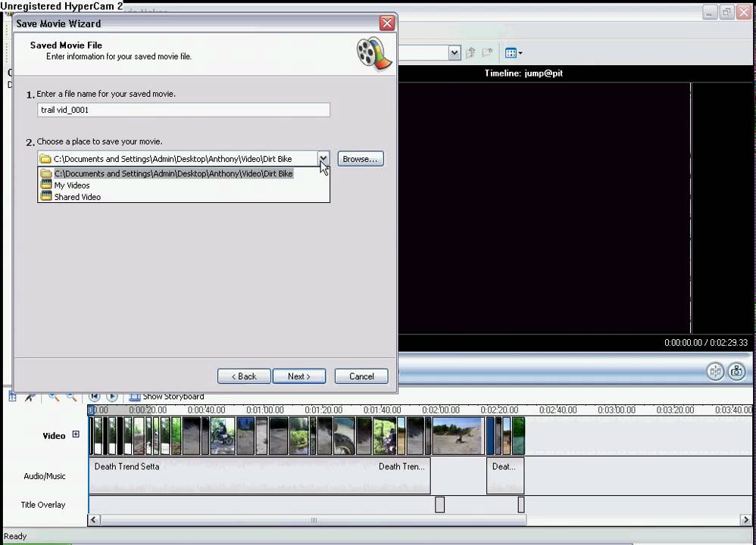The image size is (756, 545).
Task: Click the Back button in the wizard
Action: 244,376
